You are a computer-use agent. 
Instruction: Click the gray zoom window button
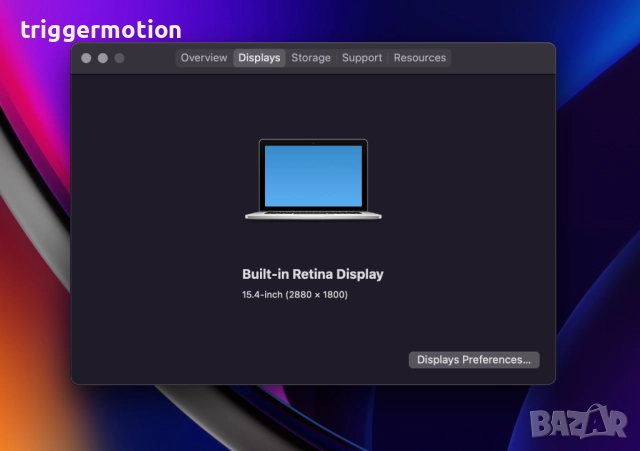pyautogui.click(x=120, y=58)
